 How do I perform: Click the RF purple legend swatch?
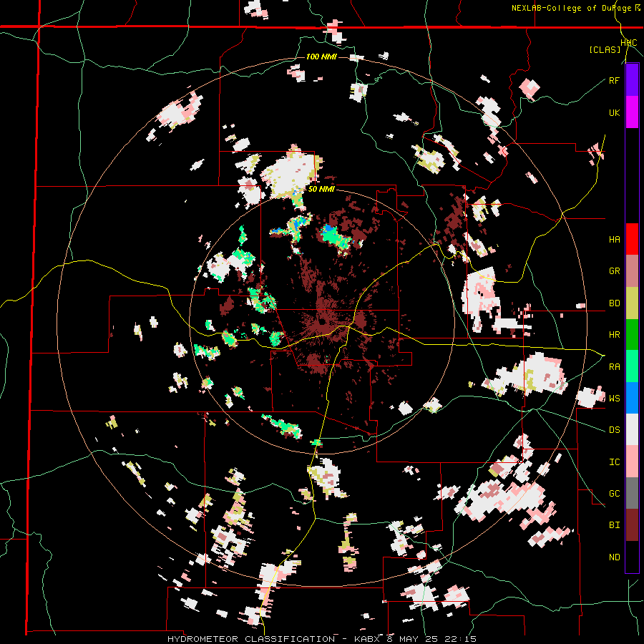(632, 80)
